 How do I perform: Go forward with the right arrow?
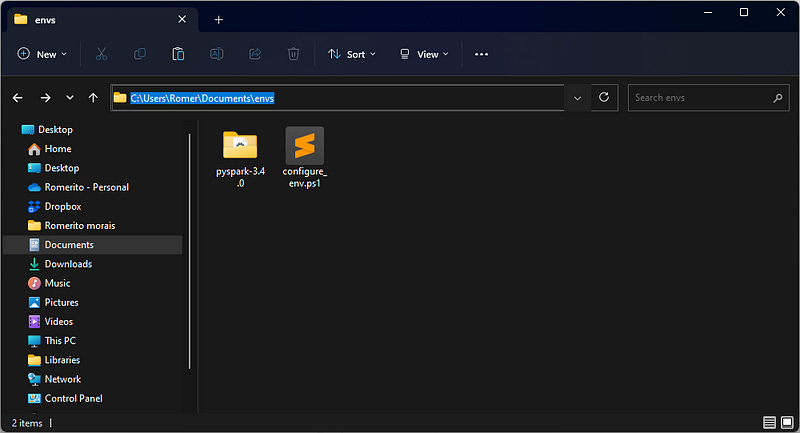tap(45, 98)
